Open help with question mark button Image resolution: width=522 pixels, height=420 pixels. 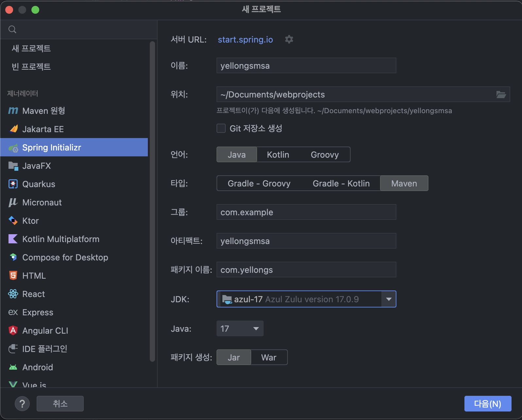[x=22, y=404]
